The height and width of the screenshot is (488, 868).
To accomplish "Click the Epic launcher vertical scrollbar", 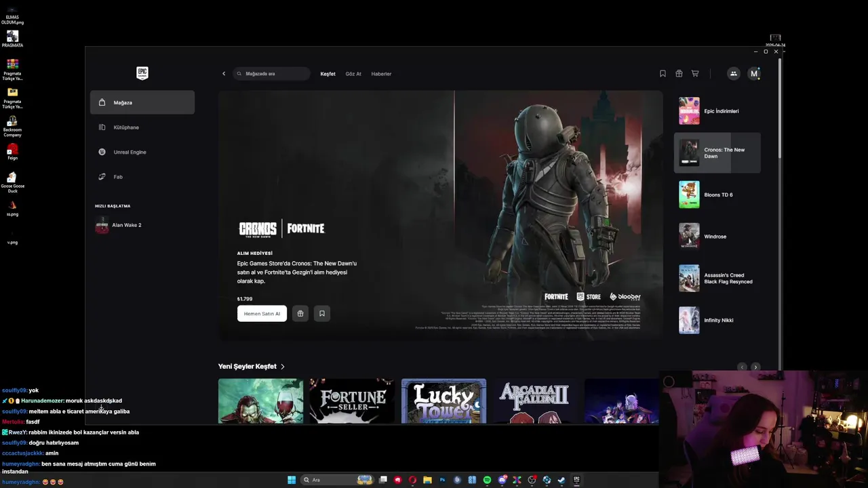I will click(x=781, y=108).
